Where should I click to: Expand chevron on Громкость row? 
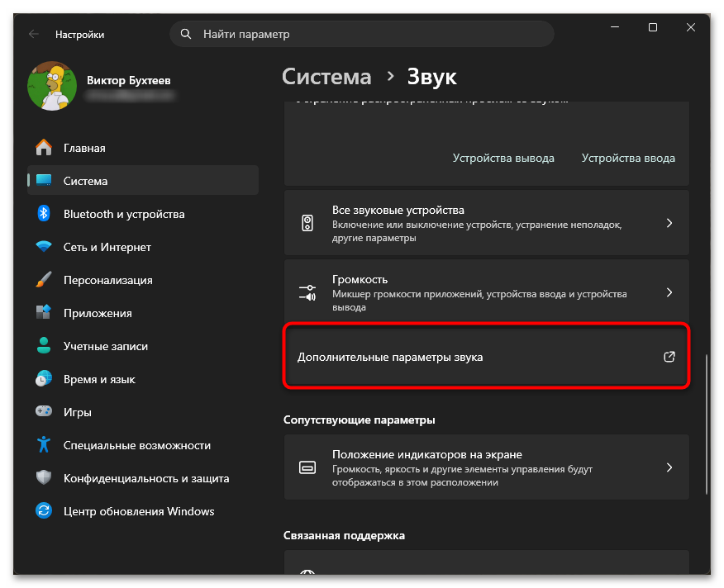click(x=669, y=292)
